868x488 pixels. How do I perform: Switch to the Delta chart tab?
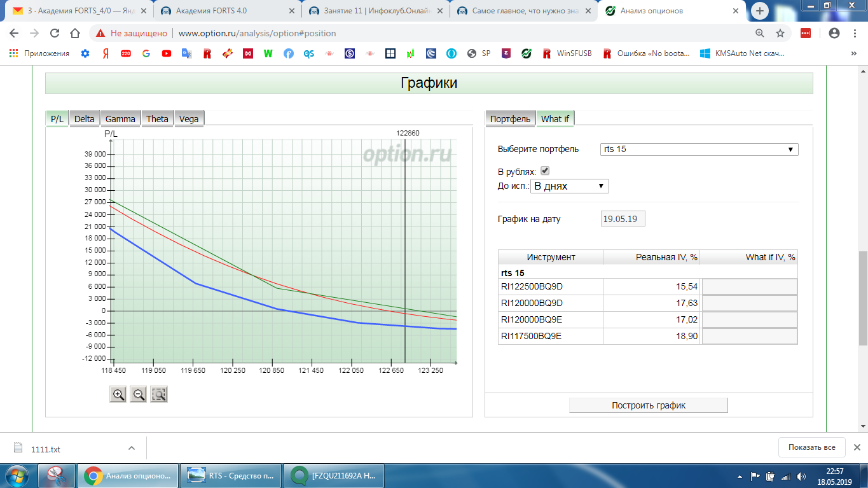(85, 119)
